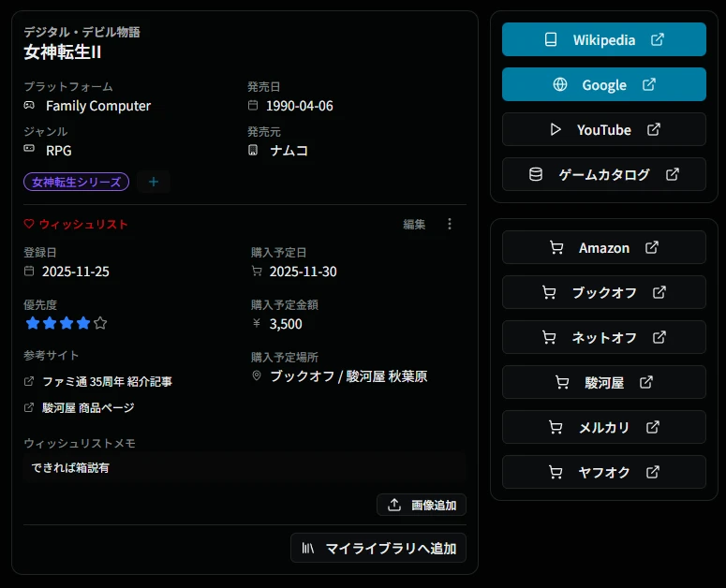Open the ゲームカタログ link button
This screenshot has height=588, width=726.
tap(604, 174)
